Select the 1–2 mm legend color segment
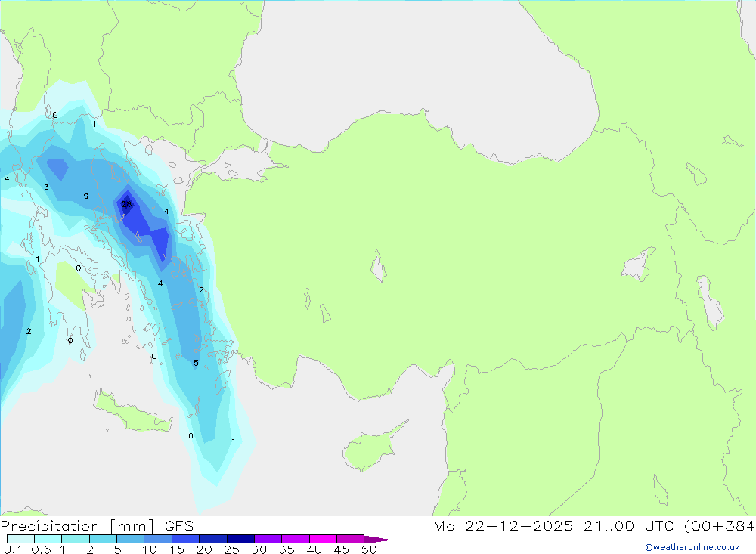This screenshot has height=554, width=756. coord(76,539)
